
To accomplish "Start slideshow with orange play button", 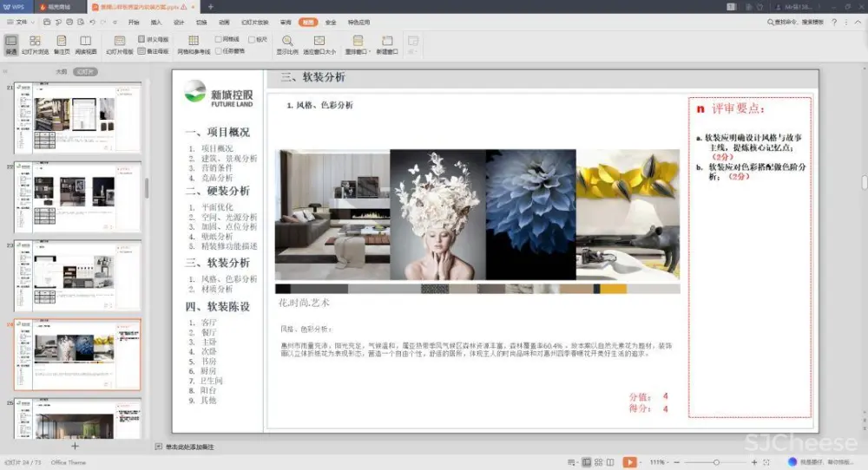I will click(629, 462).
